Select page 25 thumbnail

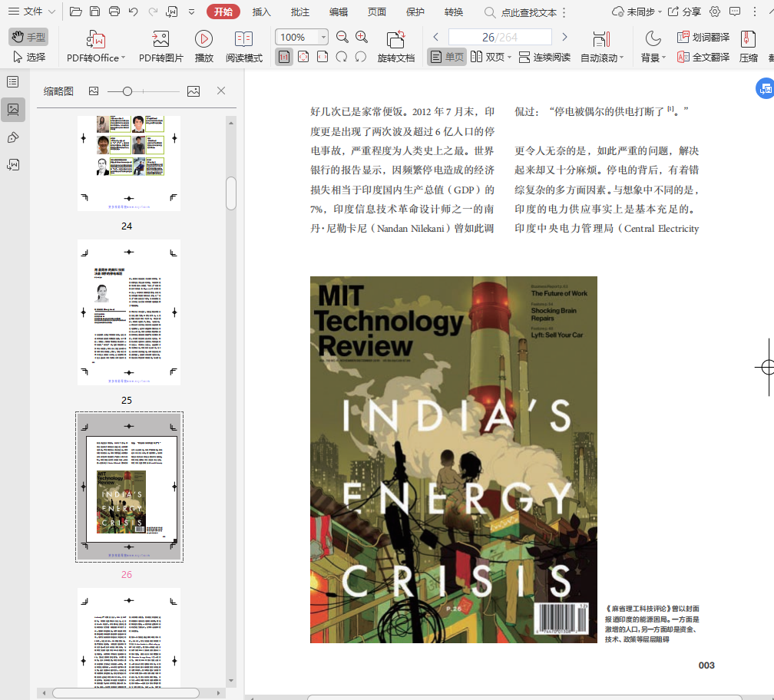tap(129, 312)
